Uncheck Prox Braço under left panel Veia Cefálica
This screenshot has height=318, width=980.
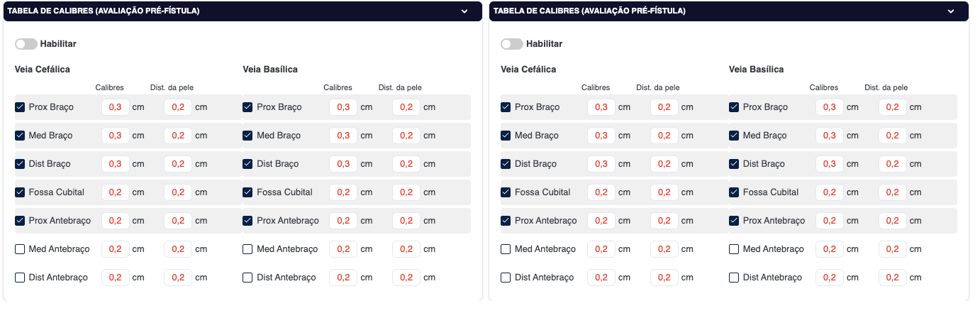coord(20,107)
